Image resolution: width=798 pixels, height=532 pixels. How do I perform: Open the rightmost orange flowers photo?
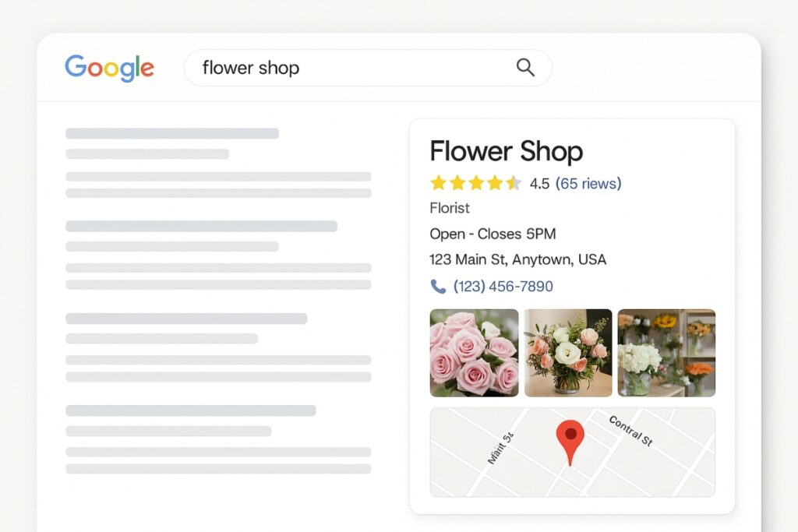click(666, 352)
